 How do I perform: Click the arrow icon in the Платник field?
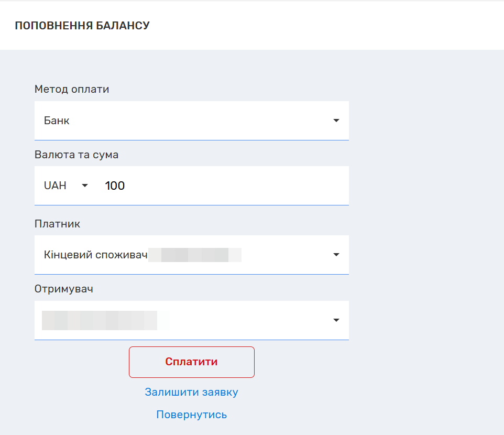point(336,255)
